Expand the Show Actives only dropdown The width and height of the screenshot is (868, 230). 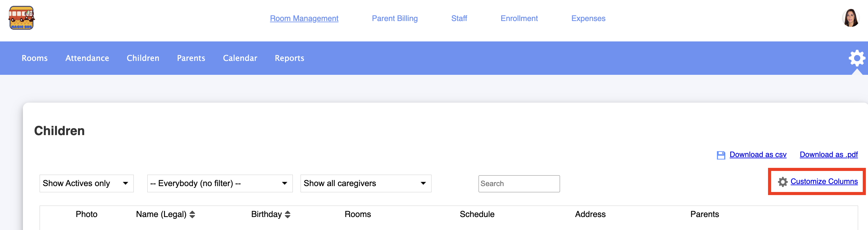(x=87, y=183)
